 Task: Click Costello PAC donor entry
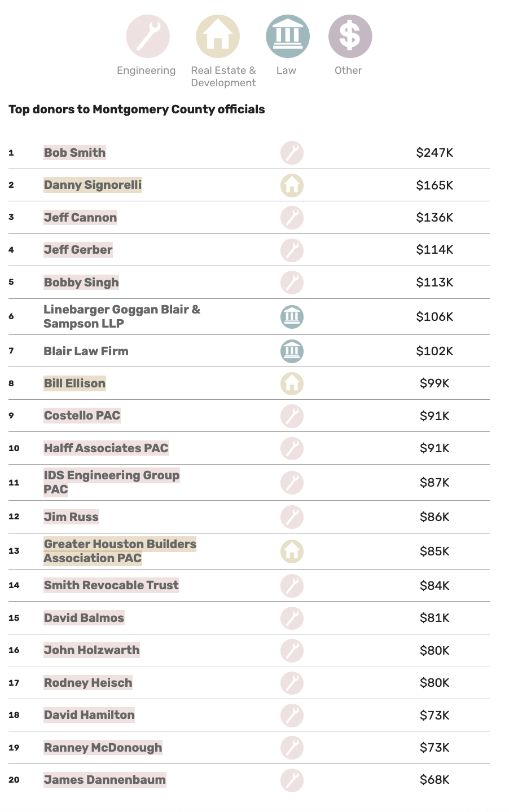82,416
